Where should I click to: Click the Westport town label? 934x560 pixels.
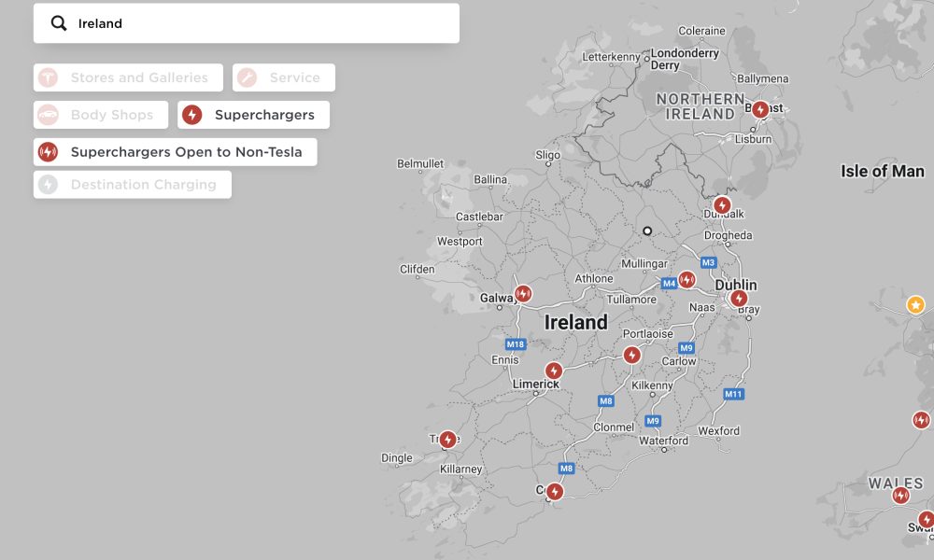click(460, 242)
